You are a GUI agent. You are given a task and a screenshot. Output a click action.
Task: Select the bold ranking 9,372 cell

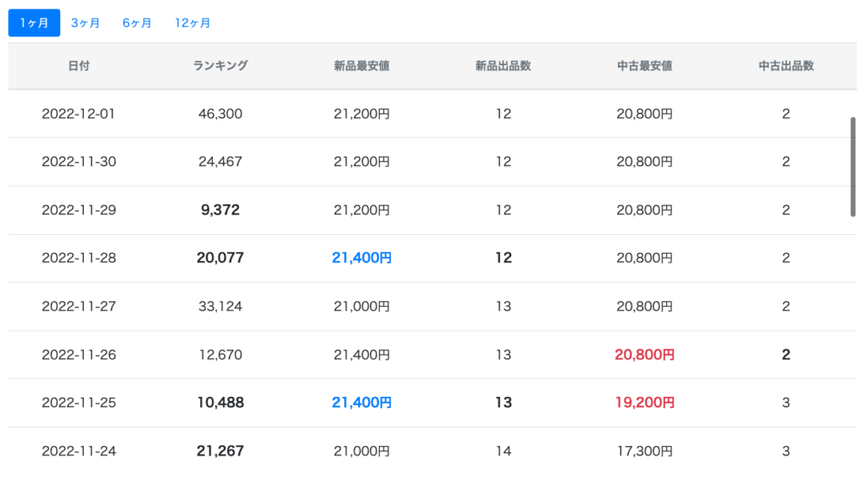point(220,209)
